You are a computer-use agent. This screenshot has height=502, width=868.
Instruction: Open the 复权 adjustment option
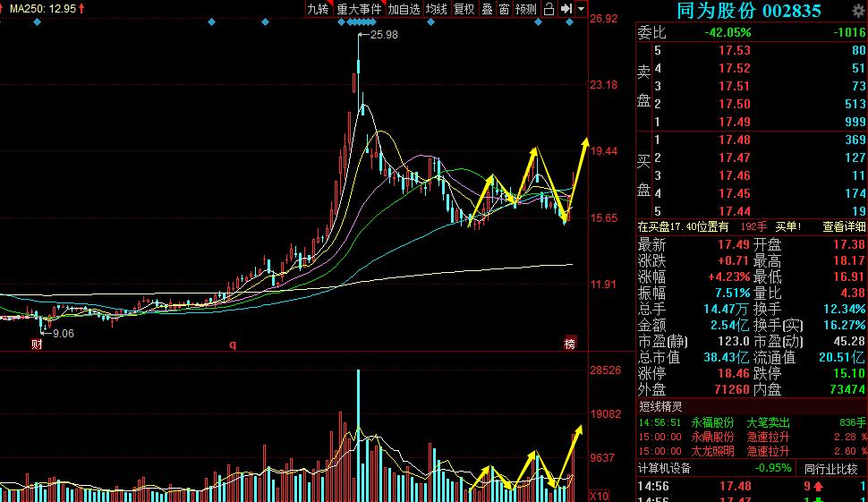tap(464, 9)
